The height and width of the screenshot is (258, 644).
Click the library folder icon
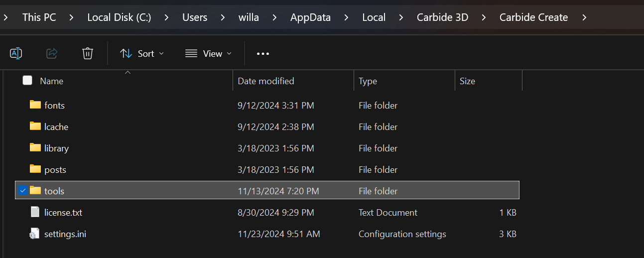pyautogui.click(x=35, y=148)
